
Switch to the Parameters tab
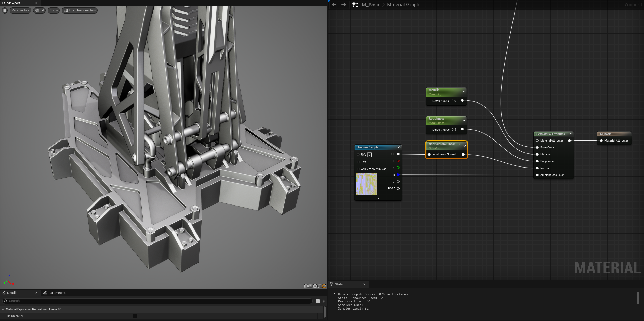57,293
